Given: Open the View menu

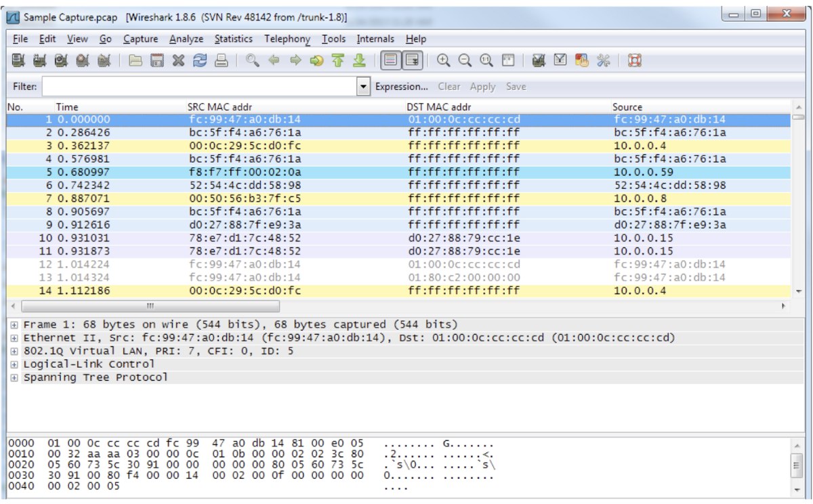Looking at the screenshot, I should pyautogui.click(x=77, y=39).
